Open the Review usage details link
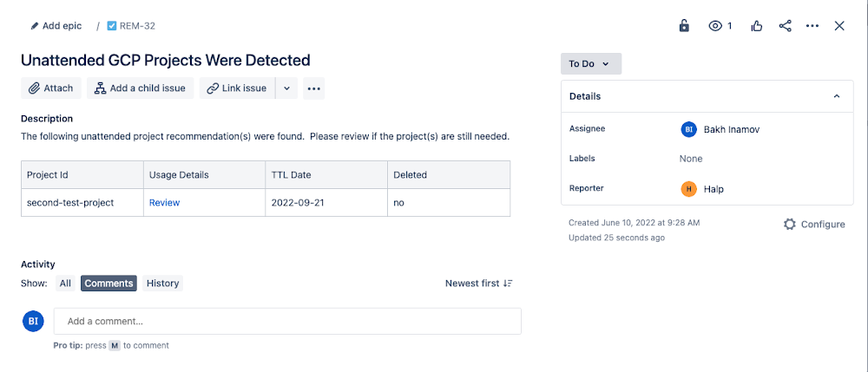This screenshot has width=868, height=372. pos(164,203)
